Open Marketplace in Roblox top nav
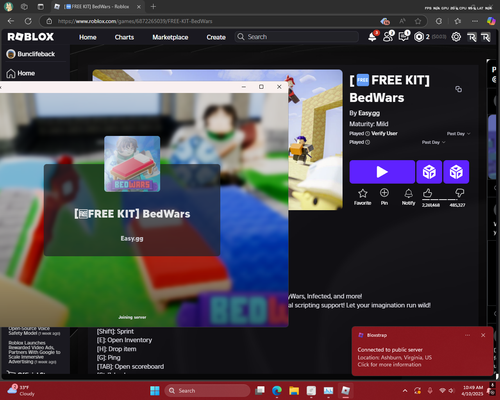 click(x=170, y=37)
